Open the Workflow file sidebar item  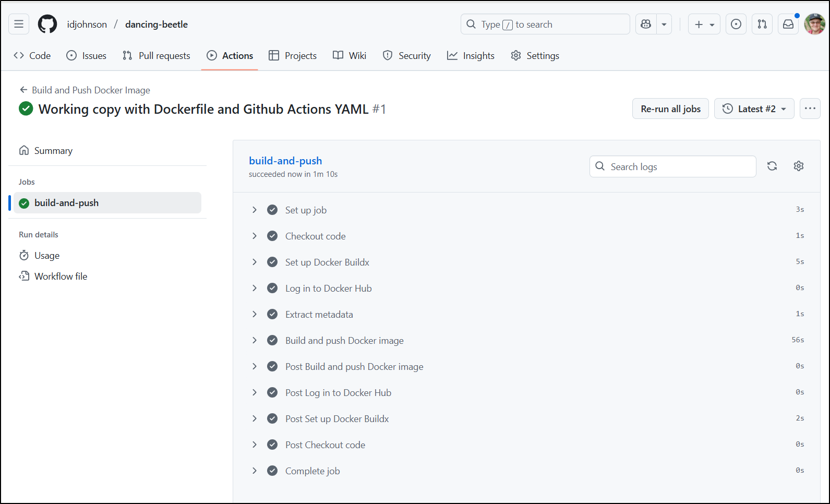pos(61,276)
